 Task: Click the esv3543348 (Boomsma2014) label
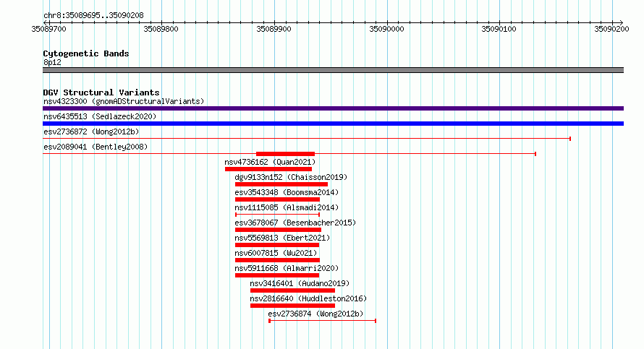tap(287, 192)
